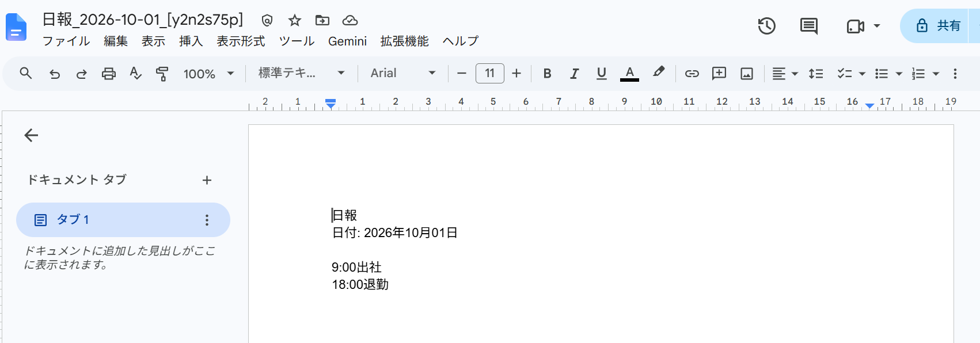
Task: Open version history clock icon
Action: coord(766,26)
